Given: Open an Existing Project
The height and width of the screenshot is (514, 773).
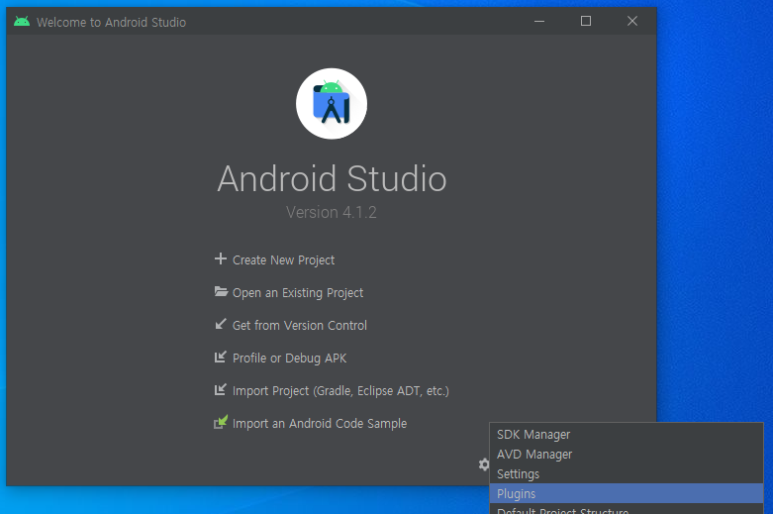Looking at the screenshot, I should tap(298, 293).
